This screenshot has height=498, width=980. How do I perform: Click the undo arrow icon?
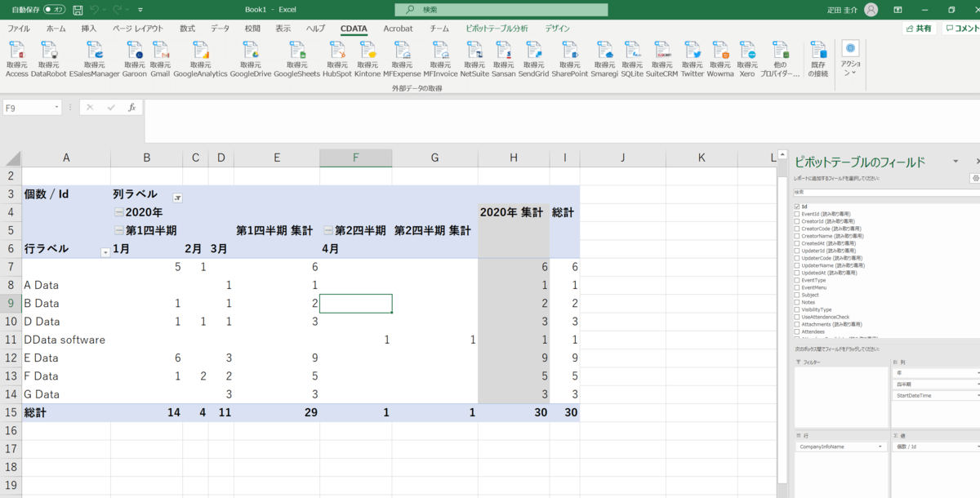pyautogui.click(x=96, y=10)
